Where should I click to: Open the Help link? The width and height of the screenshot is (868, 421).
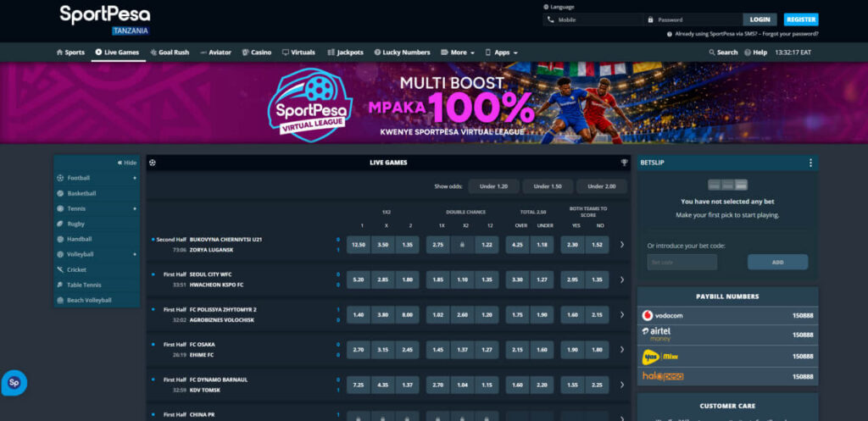point(755,53)
